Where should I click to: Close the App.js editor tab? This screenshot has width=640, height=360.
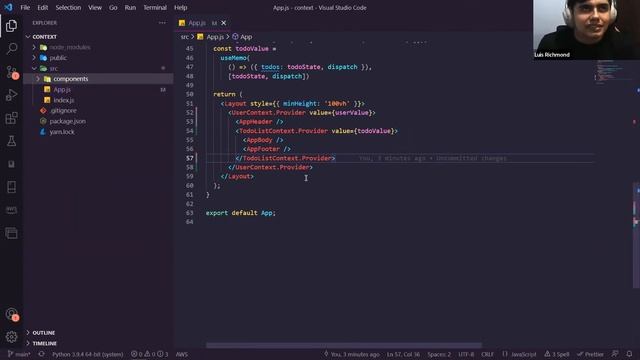(224, 23)
